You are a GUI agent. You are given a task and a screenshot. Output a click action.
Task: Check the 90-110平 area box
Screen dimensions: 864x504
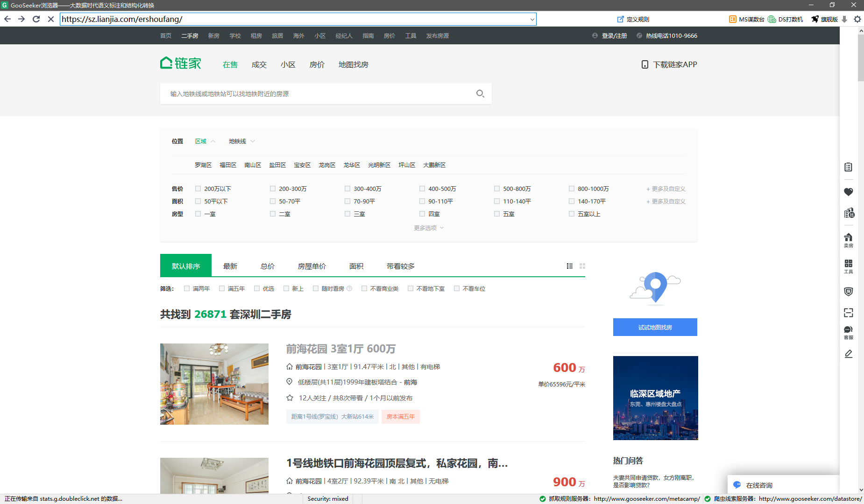point(422,201)
